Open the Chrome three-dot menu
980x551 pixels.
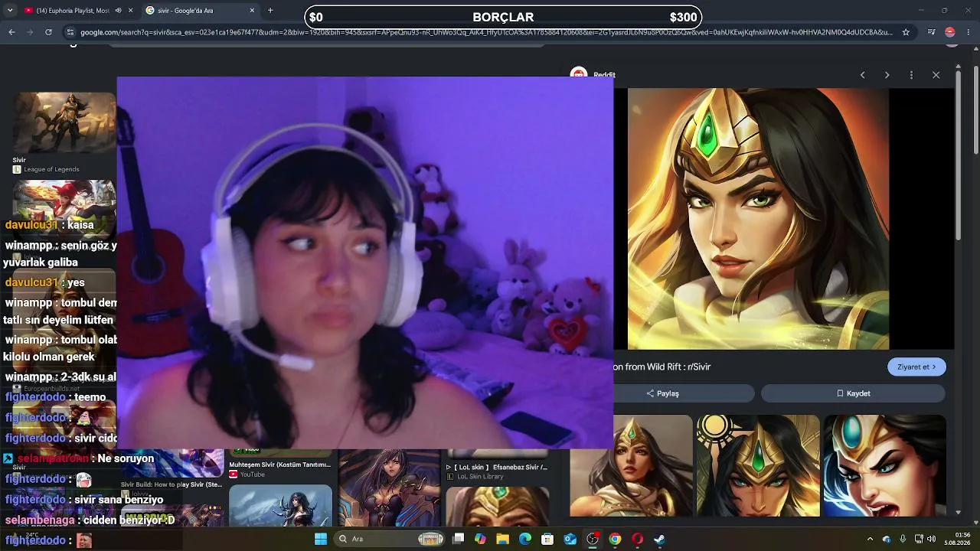(x=969, y=32)
